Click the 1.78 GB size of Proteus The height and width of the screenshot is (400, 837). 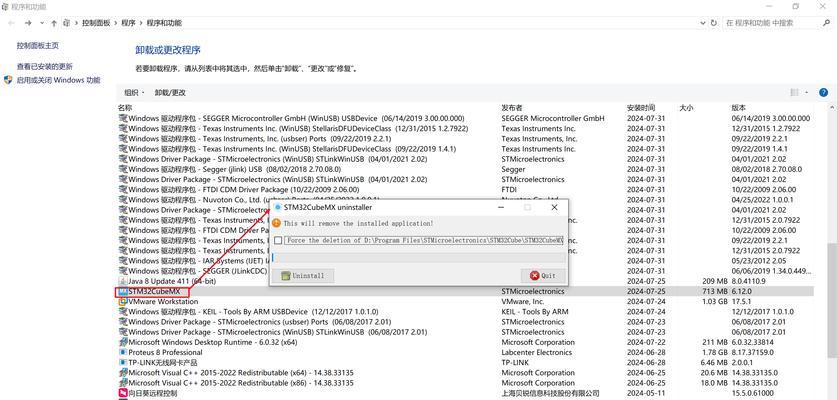[715, 352]
